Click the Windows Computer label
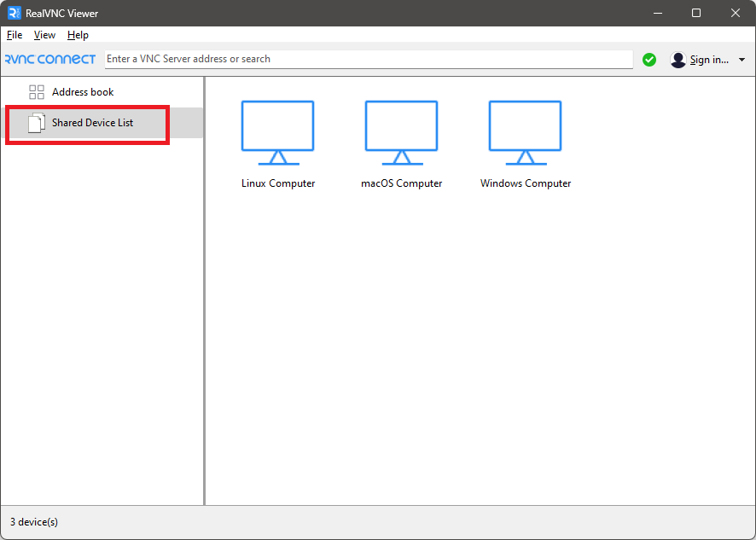Image resolution: width=756 pixels, height=540 pixels. point(526,183)
